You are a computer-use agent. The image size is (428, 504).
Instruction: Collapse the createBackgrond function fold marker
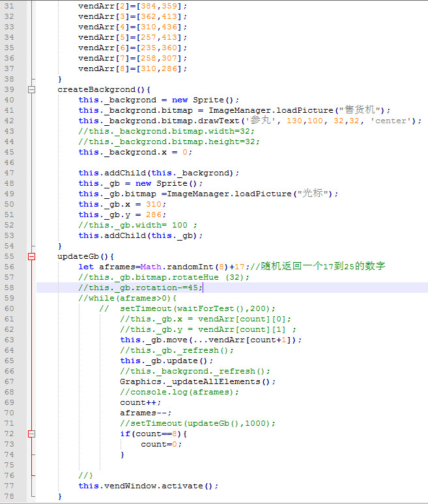(x=31, y=90)
